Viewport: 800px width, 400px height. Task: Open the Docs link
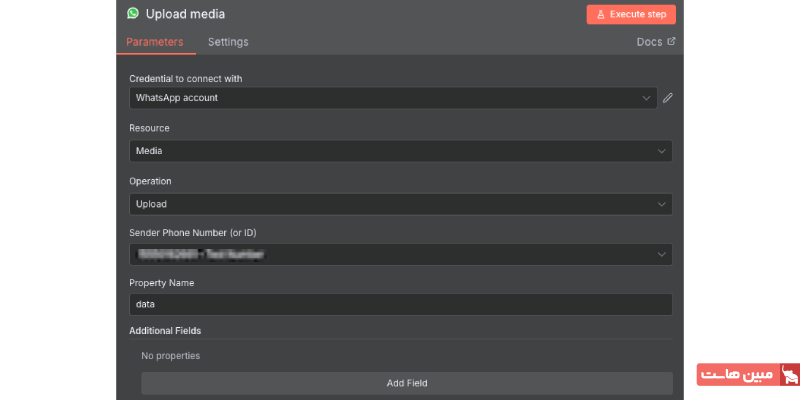tap(649, 42)
